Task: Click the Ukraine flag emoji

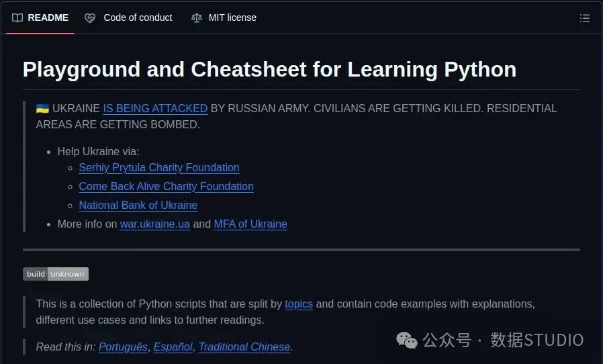Action: point(42,109)
